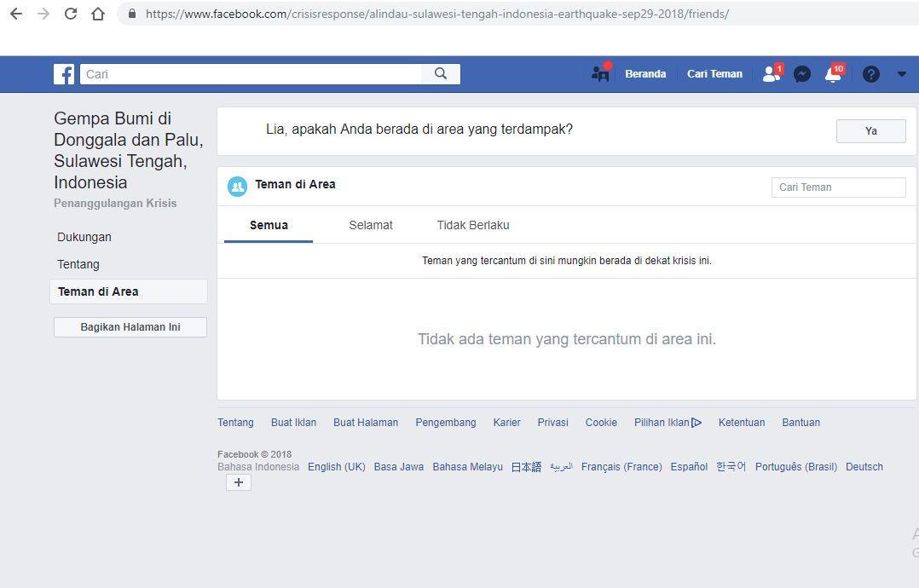Click the padlock site security icon
The image size is (919, 588).
pyautogui.click(x=132, y=14)
